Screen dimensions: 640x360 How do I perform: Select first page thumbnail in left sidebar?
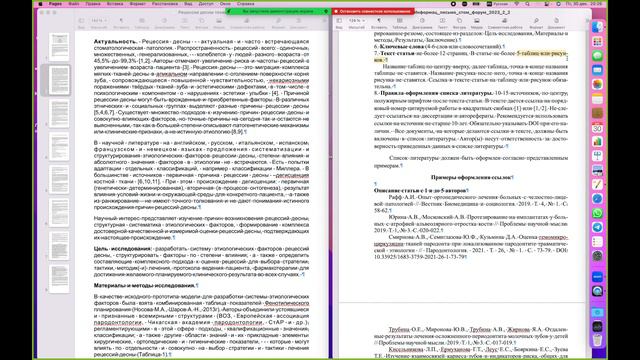click(x=60, y=47)
